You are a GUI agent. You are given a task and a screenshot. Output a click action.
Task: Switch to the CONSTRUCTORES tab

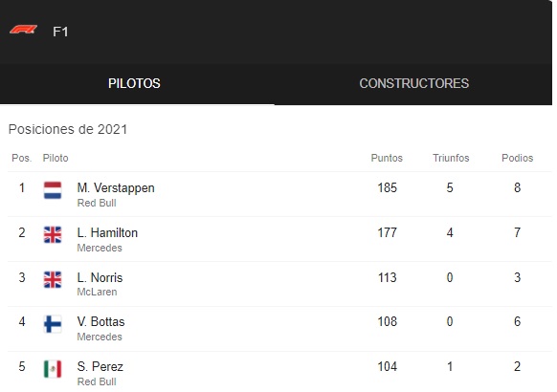(413, 84)
